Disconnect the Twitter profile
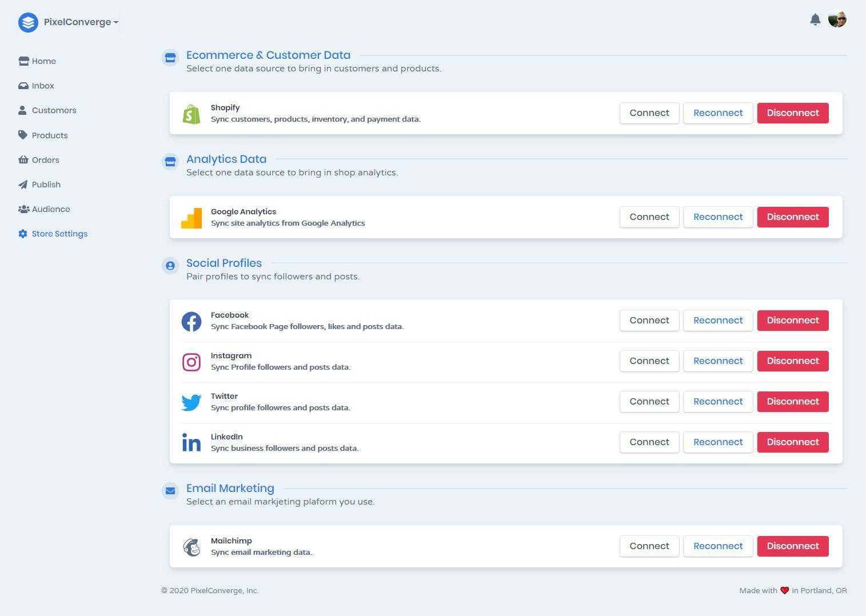866x616 pixels. [x=793, y=402]
